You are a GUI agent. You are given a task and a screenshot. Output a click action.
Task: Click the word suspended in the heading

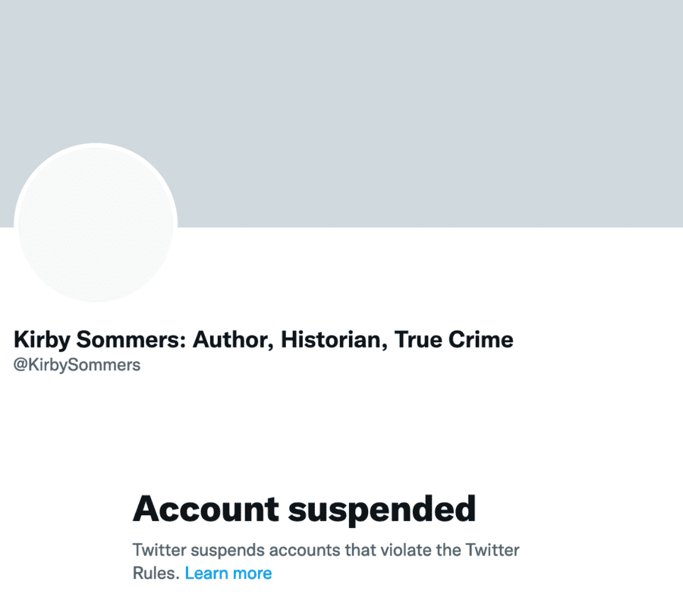coord(382,509)
